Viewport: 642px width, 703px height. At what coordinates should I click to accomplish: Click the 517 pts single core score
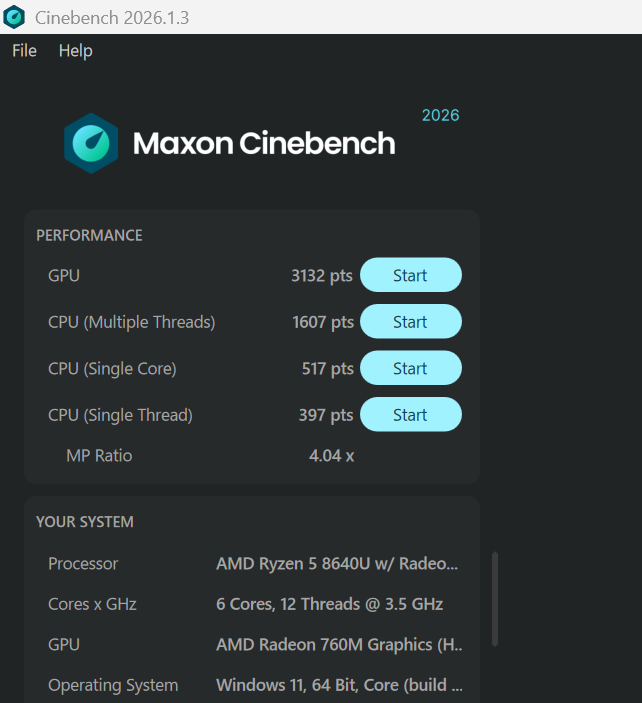pos(327,369)
